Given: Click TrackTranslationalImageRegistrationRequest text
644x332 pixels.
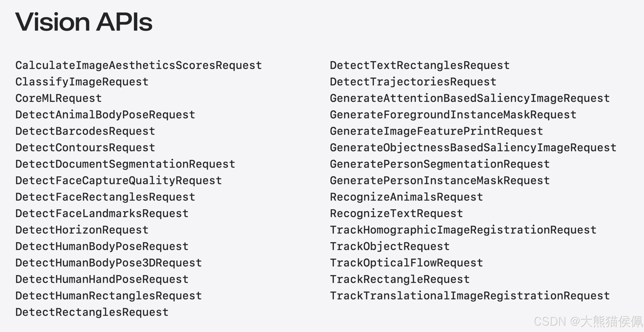Looking at the screenshot, I should point(470,296).
